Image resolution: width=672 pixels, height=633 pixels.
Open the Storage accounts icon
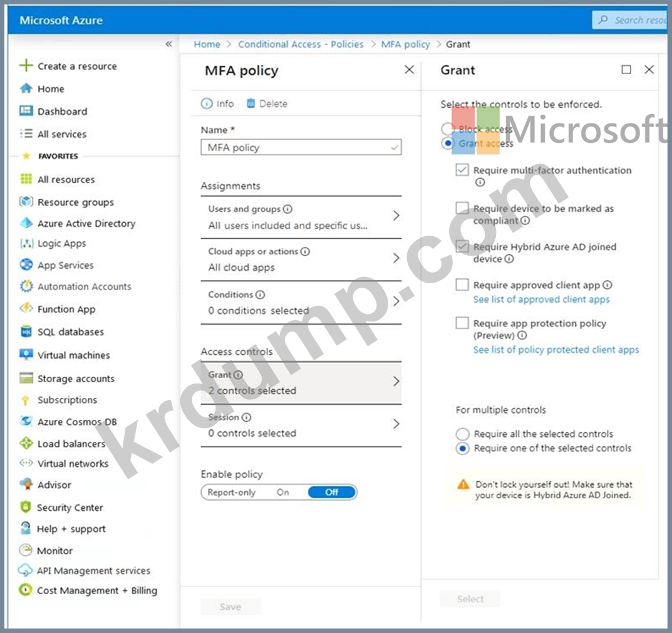pyautogui.click(x=26, y=379)
